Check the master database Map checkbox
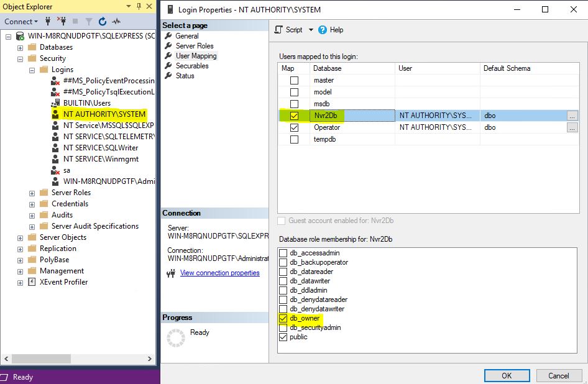 click(x=294, y=80)
